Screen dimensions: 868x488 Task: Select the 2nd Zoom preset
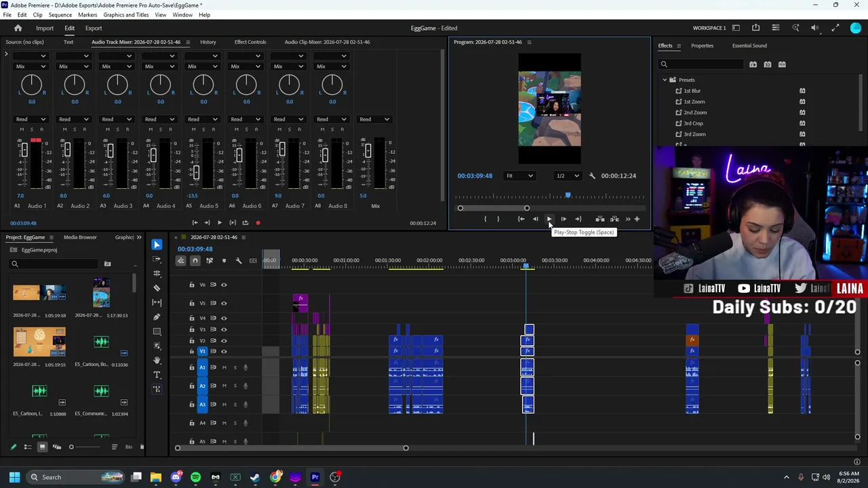tap(695, 113)
